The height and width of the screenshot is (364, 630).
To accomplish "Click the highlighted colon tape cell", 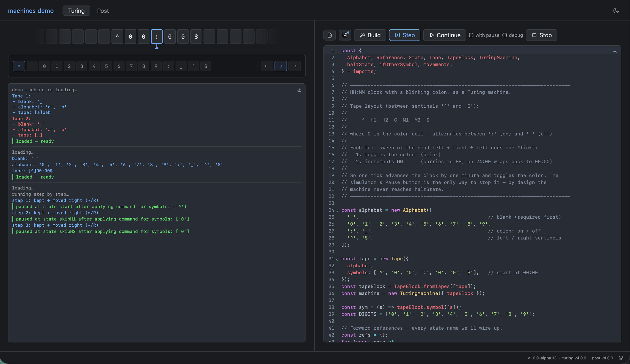I will tap(157, 37).
